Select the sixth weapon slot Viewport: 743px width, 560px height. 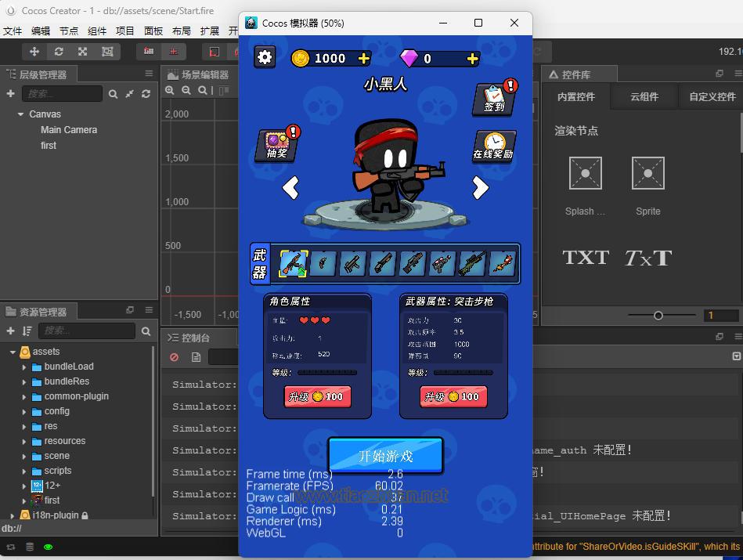442,264
